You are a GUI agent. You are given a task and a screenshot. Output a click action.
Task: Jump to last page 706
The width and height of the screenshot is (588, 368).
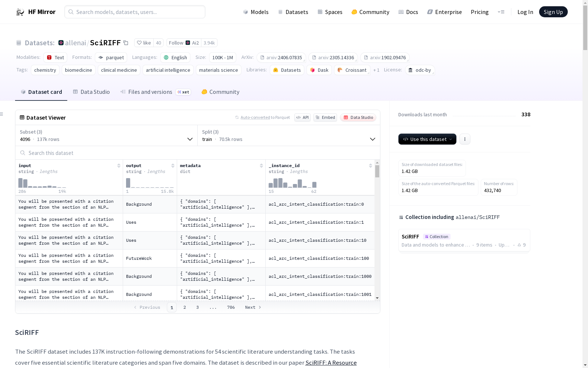231,307
